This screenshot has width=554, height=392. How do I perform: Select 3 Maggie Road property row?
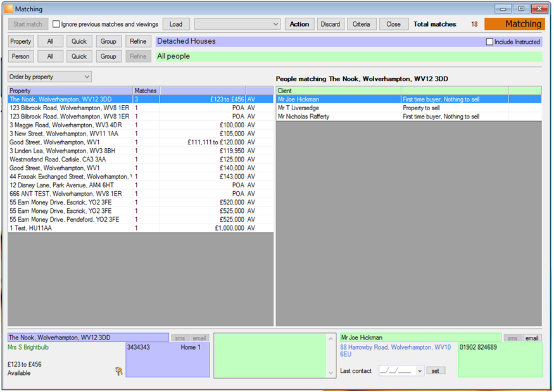pyautogui.click(x=141, y=125)
